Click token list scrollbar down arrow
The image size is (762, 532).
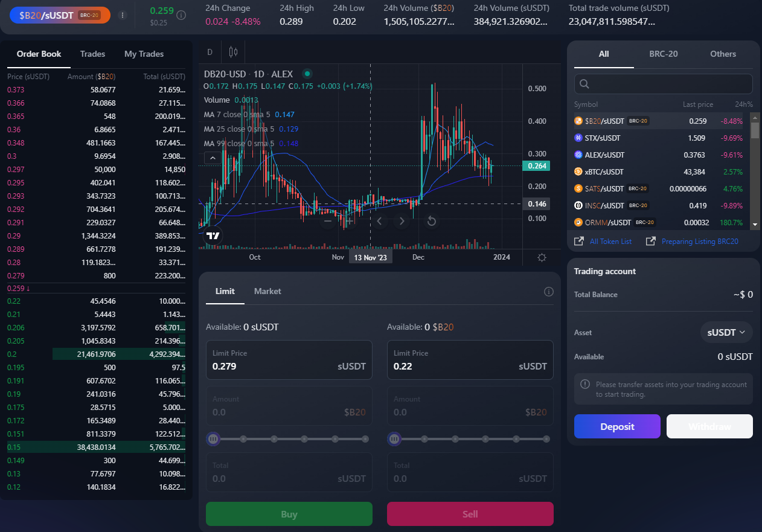[755, 225]
